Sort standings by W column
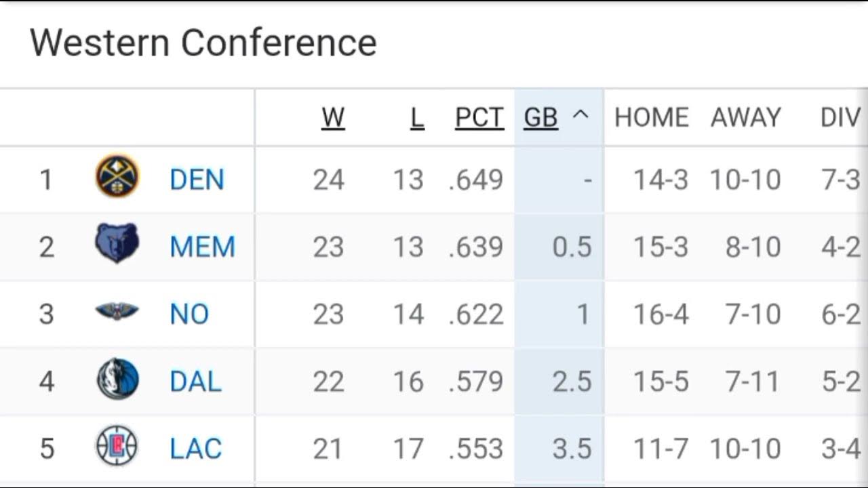Viewport: 868px width, 488px height. 333,118
